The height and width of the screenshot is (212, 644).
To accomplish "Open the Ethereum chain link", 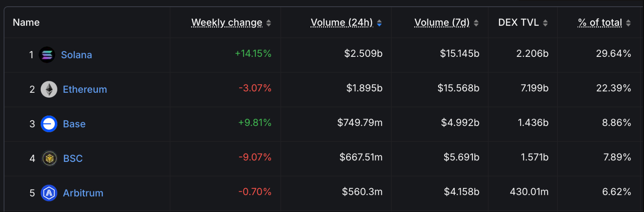I will pos(85,89).
